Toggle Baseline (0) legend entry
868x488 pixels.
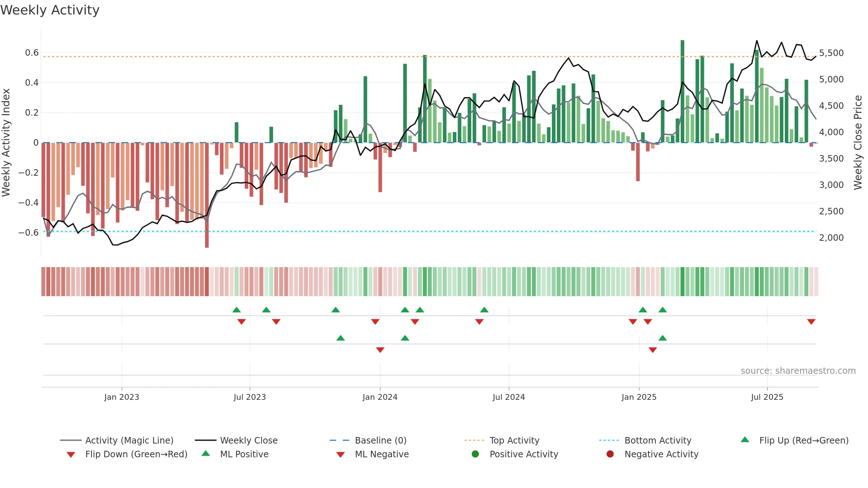pos(368,440)
